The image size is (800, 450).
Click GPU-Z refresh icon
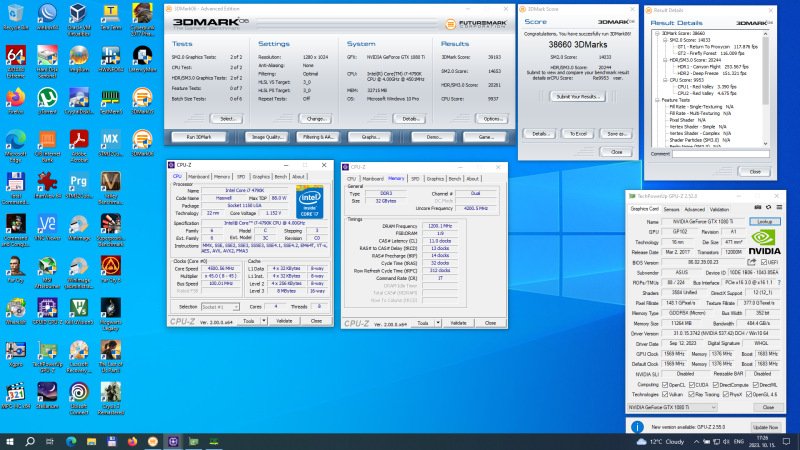(768, 208)
